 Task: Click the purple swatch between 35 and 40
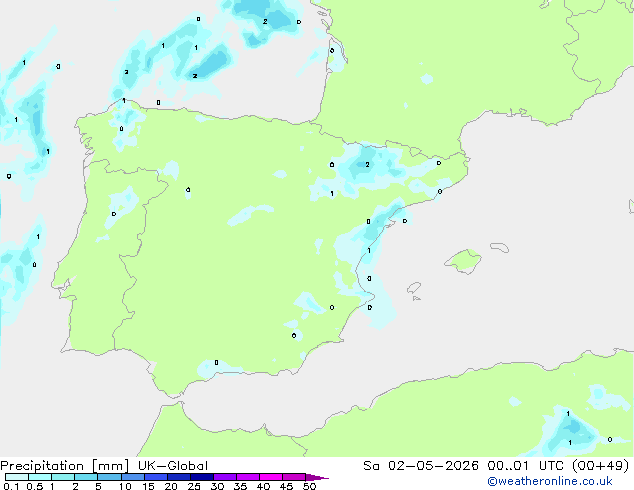tap(248, 477)
